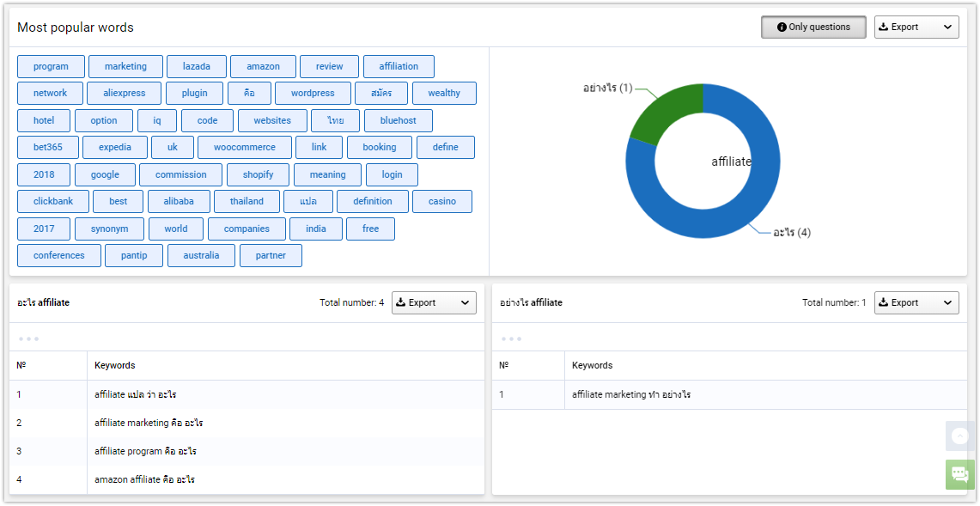Screen dimensions: 980x506
Task: Toggle the Only questions filter
Action: point(813,27)
